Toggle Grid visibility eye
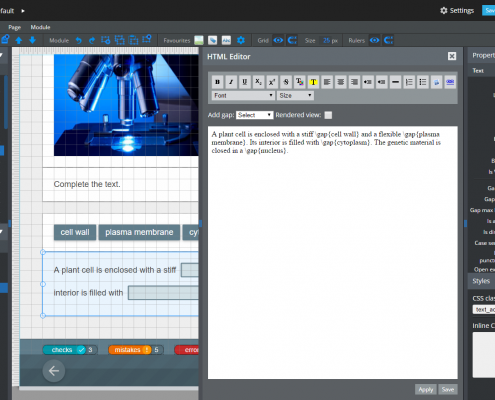The height and width of the screenshot is (400, 495). coord(278,40)
